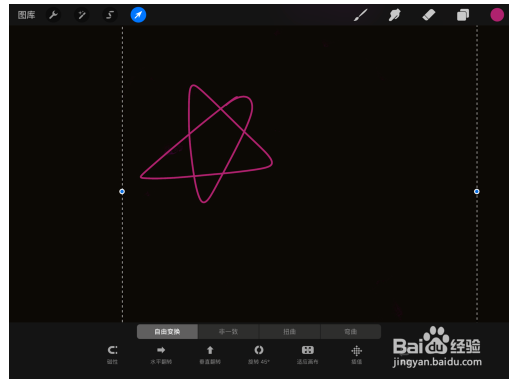Select the Smudge finger tool
Viewport: 517px width, 390px height.
395,15
